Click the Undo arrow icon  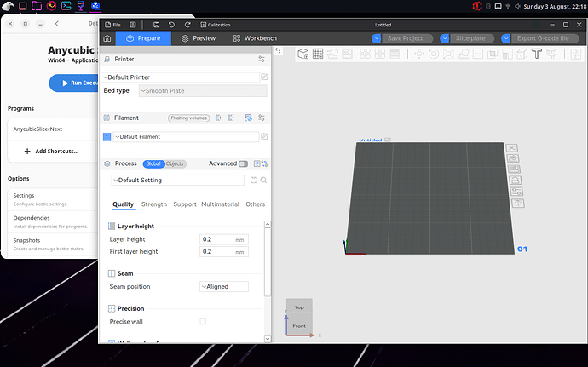coord(172,25)
